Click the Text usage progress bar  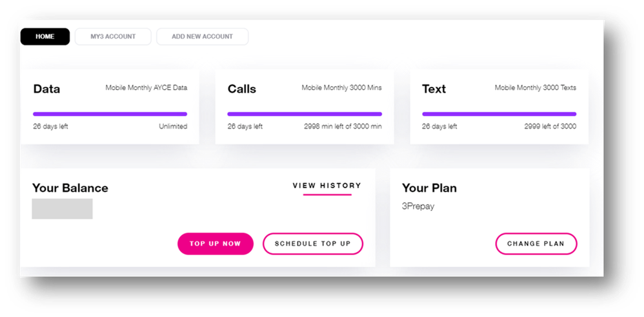pos(499,114)
